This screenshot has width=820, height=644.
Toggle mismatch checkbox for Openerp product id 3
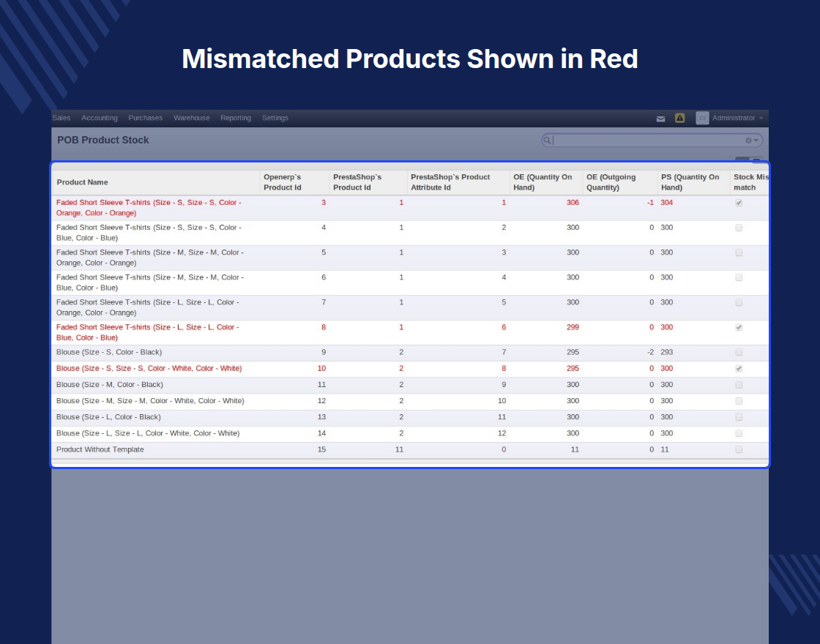tap(739, 203)
